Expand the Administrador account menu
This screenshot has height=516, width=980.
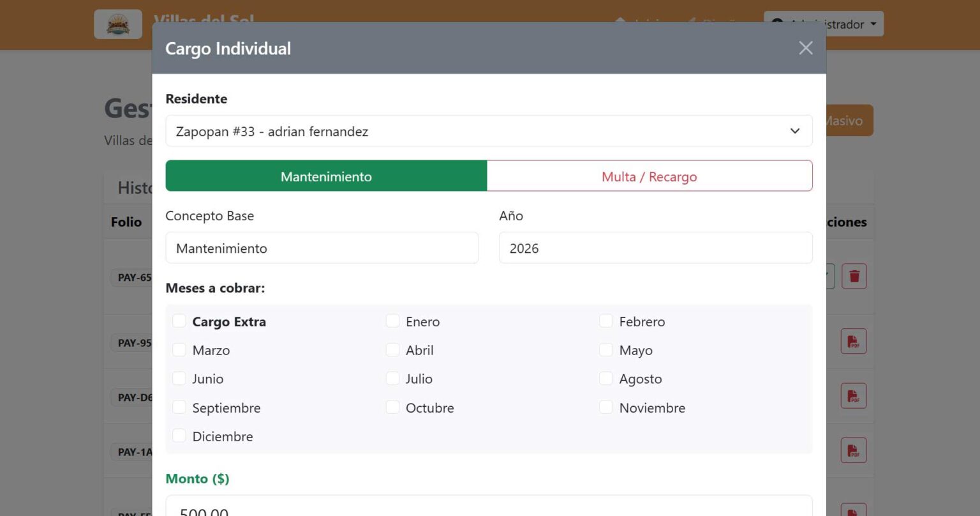pyautogui.click(x=823, y=24)
